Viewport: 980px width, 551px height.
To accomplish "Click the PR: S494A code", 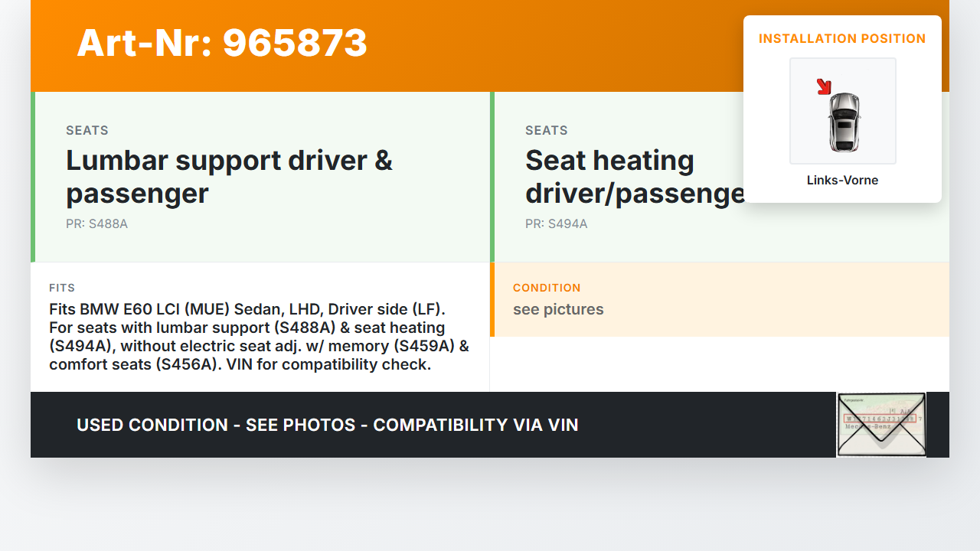I will click(556, 224).
